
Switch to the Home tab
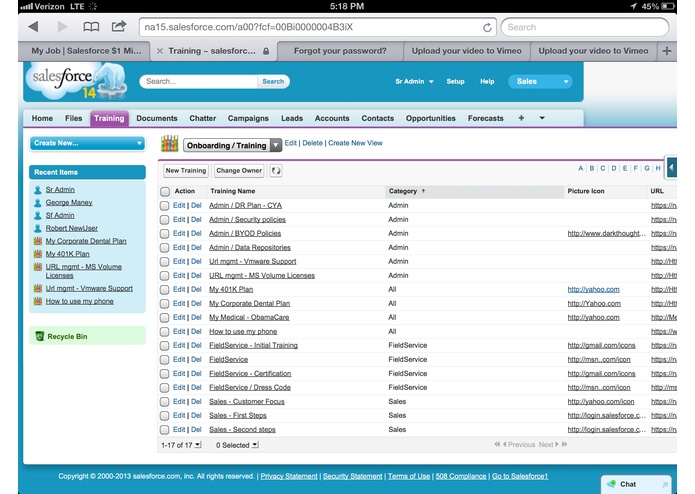pyautogui.click(x=42, y=118)
